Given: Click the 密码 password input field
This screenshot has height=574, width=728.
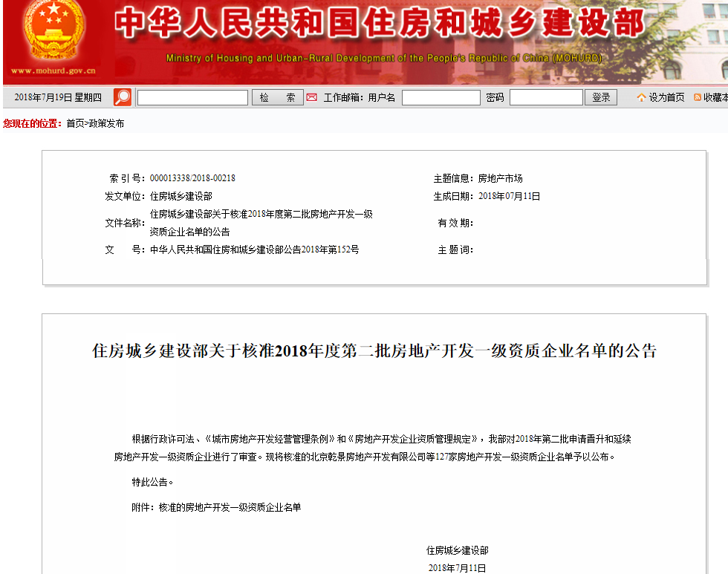Looking at the screenshot, I should [x=545, y=97].
